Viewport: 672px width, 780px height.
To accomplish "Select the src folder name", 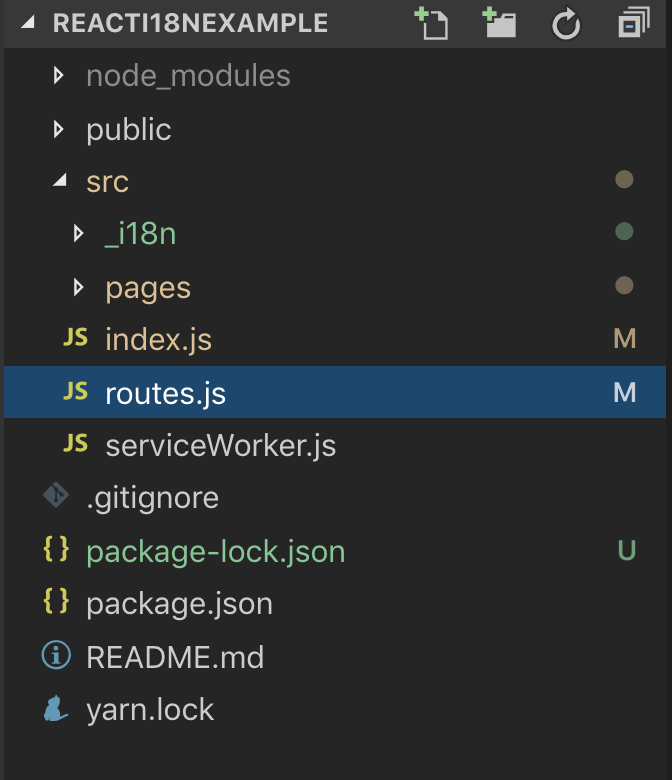I will [x=107, y=182].
